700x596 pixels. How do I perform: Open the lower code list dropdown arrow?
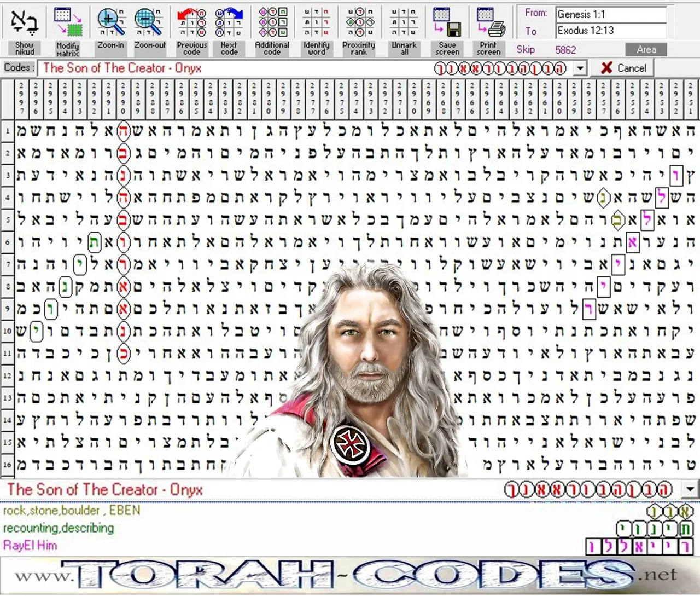(x=691, y=489)
